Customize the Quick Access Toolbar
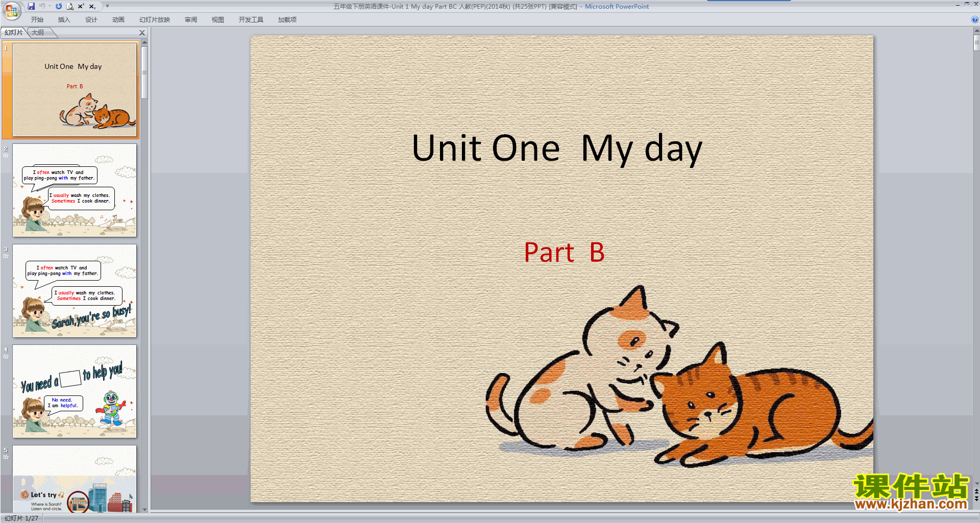 (107, 6)
